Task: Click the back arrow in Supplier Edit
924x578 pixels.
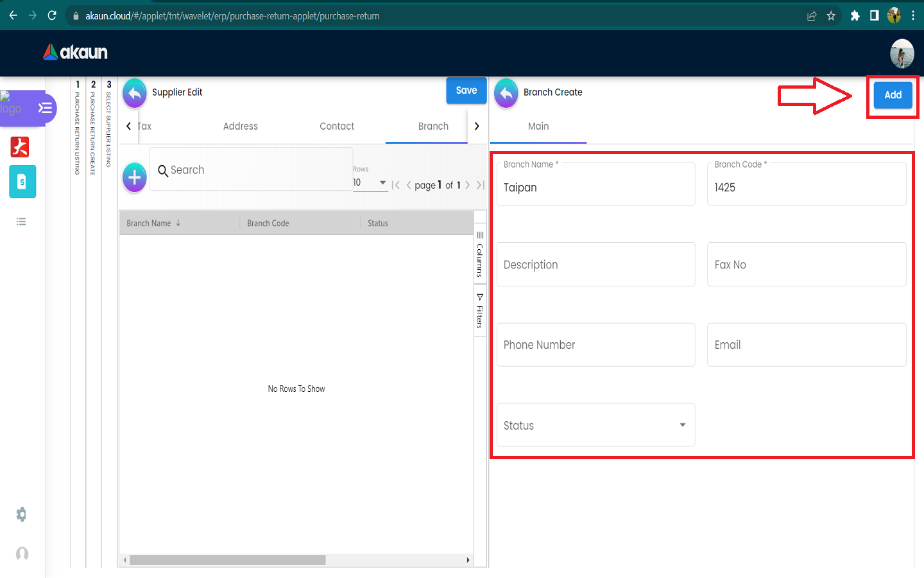Action: pyautogui.click(x=135, y=94)
